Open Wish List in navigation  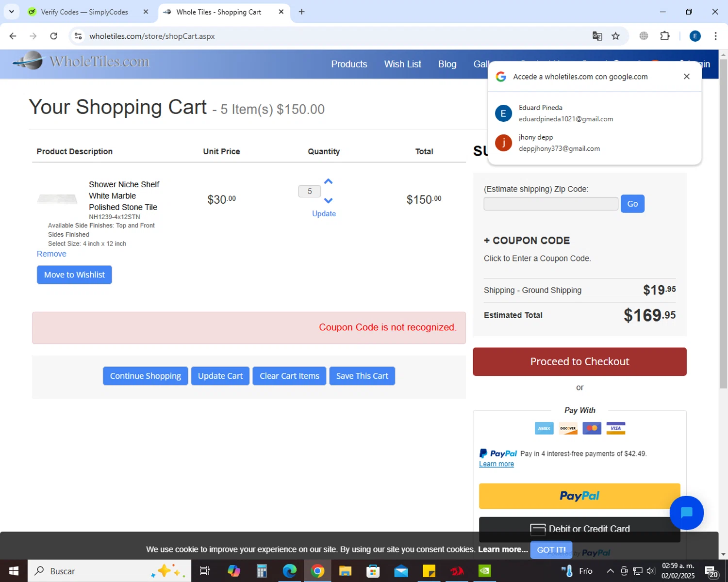pos(402,64)
